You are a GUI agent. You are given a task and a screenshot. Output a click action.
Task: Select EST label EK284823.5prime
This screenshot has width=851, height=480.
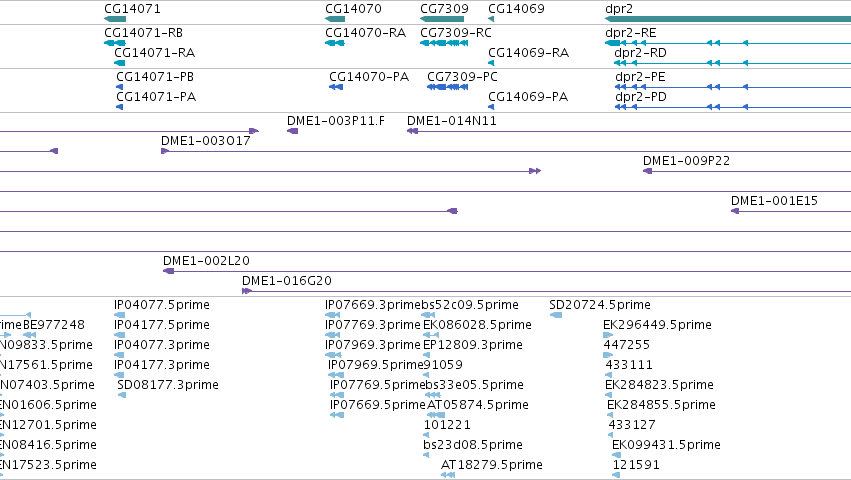click(x=659, y=385)
